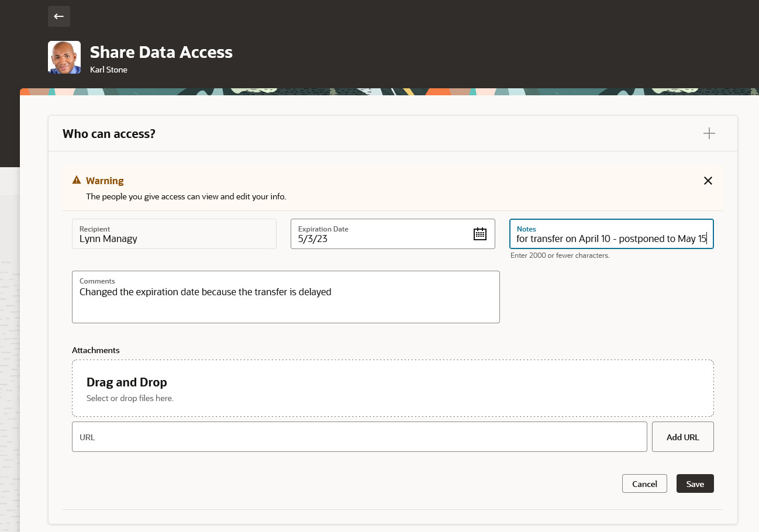759x532 pixels.
Task: Click Karl Stone's profile photo
Action: [x=64, y=57]
